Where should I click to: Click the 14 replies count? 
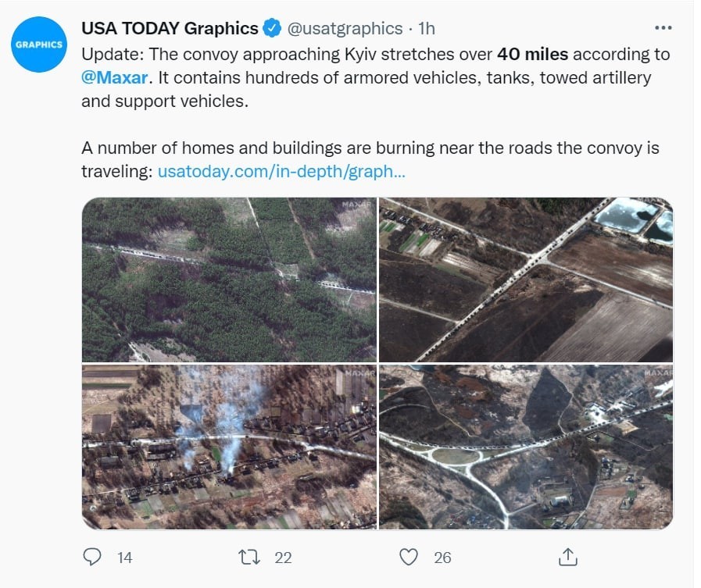(x=125, y=558)
